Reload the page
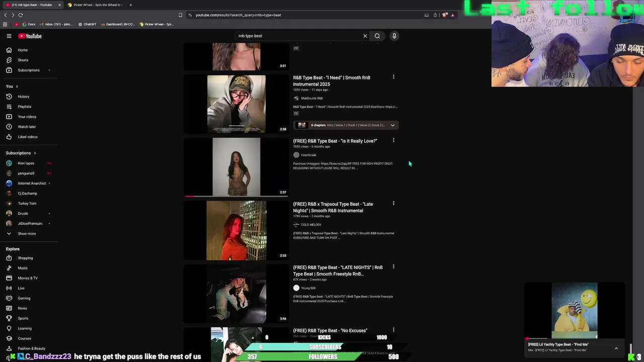The image size is (644, 362). coord(21,15)
